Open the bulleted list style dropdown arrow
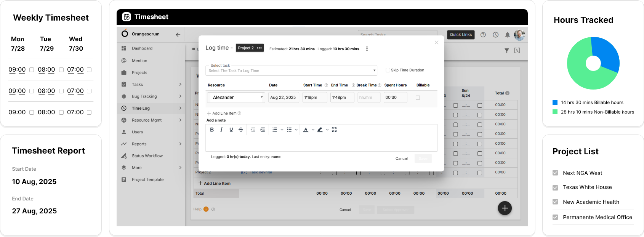The image size is (644, 237). (x=296, y=130)
